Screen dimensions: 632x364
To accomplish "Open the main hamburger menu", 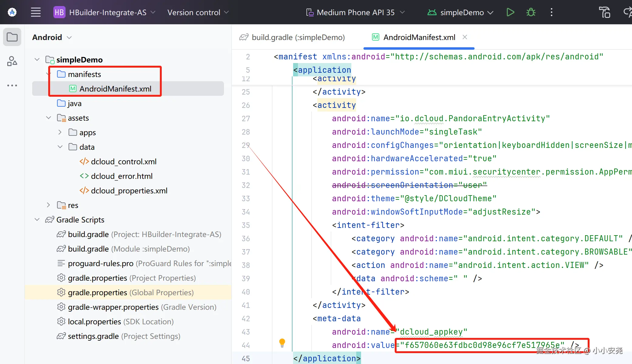I will [36, 12].
